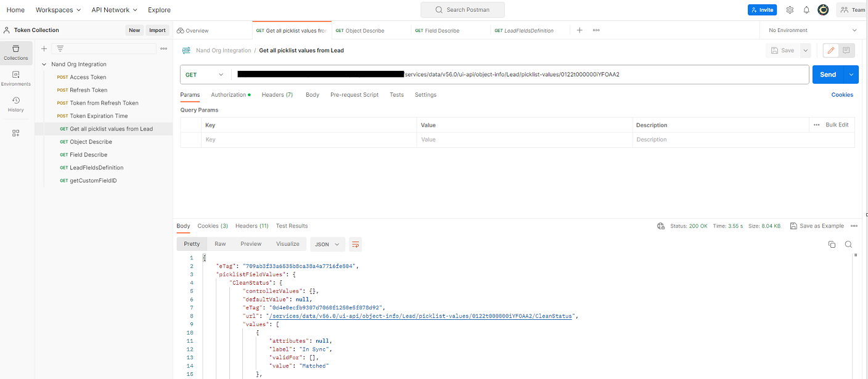The height and width of the screenshot is (379, 868).
Task: Open the tab options three-dots menu
Action: pos(596,30)
